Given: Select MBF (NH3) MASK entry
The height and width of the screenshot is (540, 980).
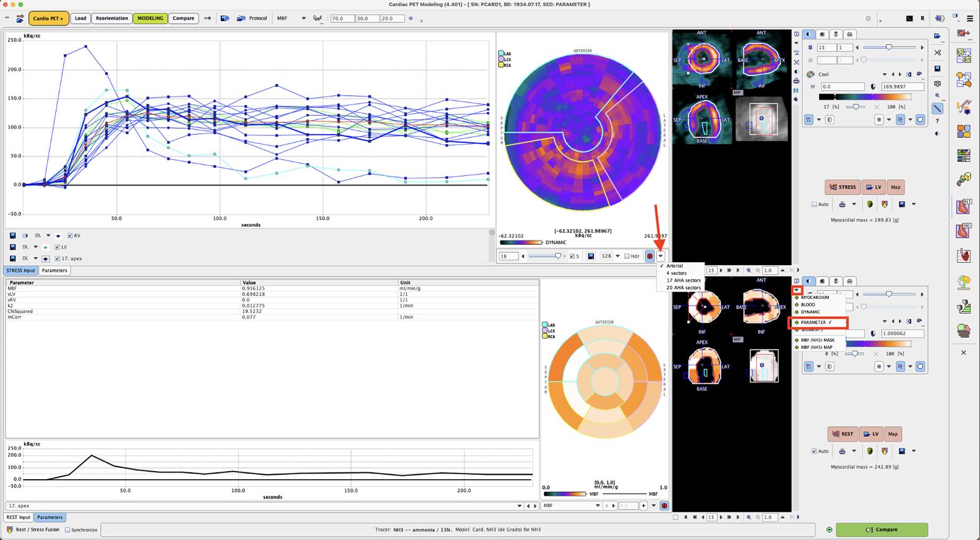Looking at the screenshot, I should pos(818,340).
